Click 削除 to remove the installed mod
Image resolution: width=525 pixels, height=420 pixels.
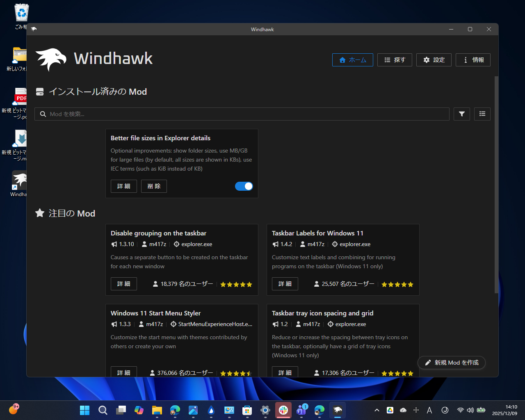154,186
